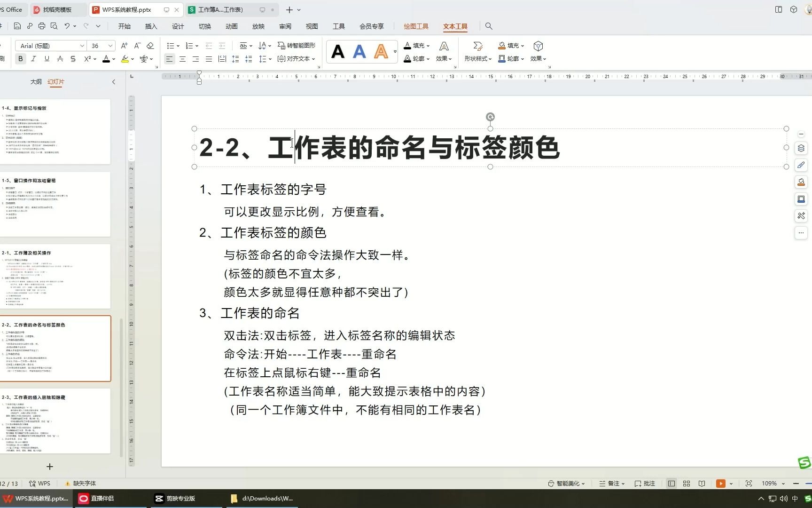Viewport: 812px width, 508px height.
Task: Select slide thumbnail 2-3 工作表的插入删除和隐藏
Action: [56, 421]
